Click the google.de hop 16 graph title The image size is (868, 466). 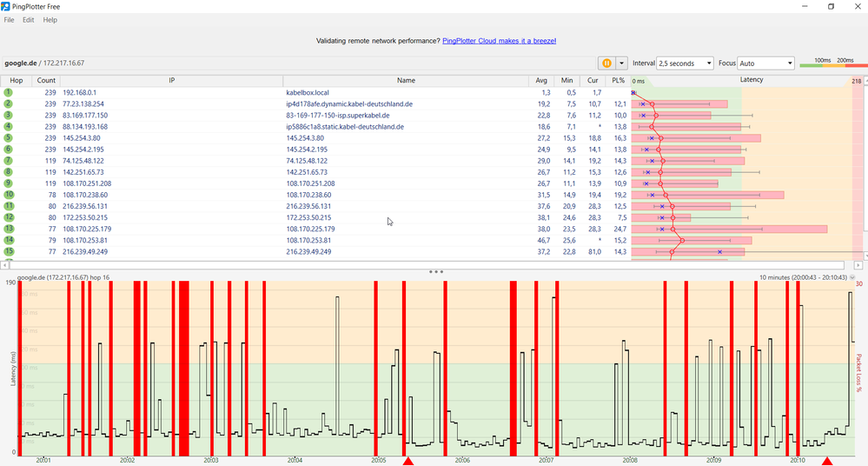coord(63,277)
